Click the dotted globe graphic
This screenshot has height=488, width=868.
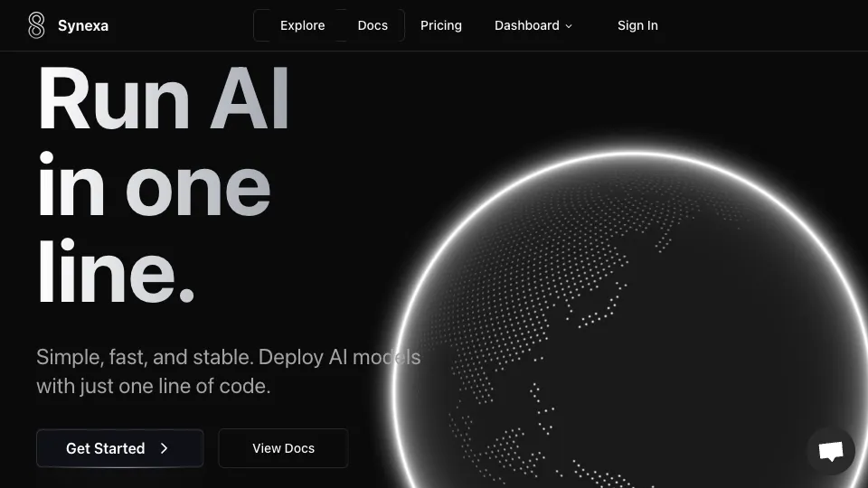point(630,319)
